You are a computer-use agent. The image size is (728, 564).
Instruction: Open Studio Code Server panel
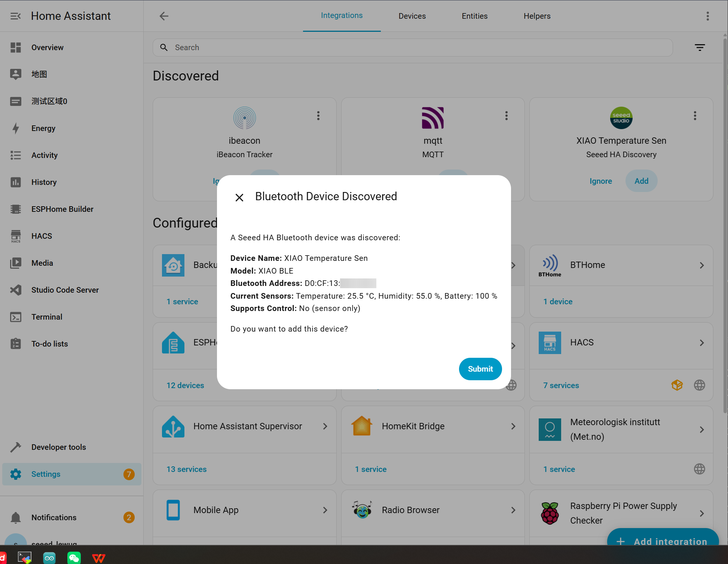click(65, 290)
